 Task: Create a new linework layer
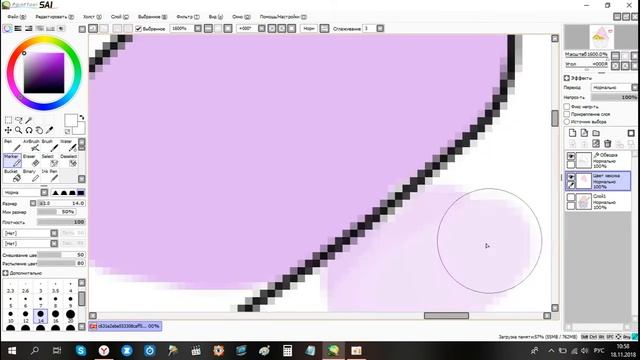click(584, 133)
